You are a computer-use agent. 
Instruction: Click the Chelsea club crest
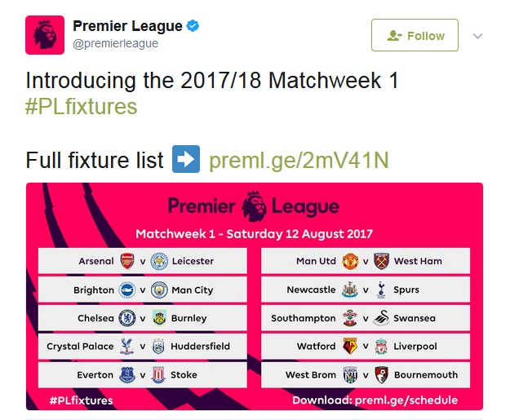(x=127, y=318)
